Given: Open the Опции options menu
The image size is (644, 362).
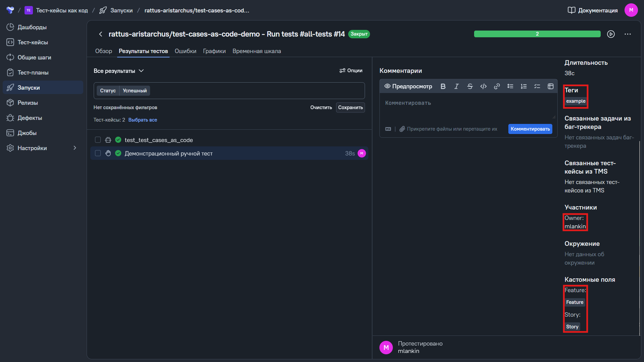Looking at the screenshot, I should pos(351,71).
